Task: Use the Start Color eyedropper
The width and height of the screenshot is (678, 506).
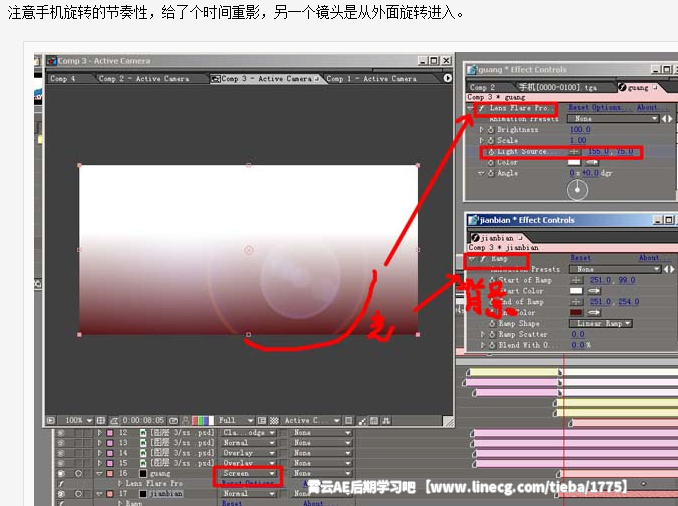Action: 594,291
